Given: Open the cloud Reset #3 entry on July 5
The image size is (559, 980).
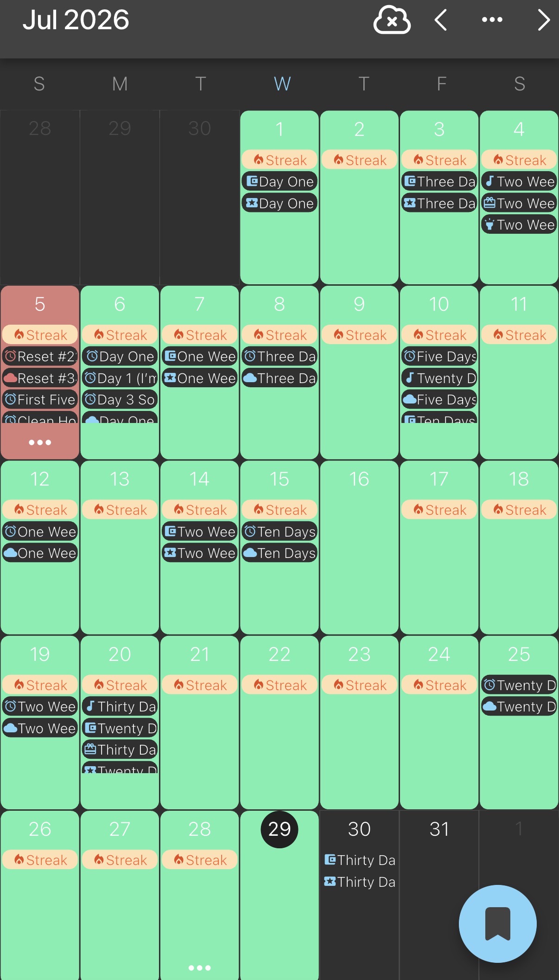Looking at the screenshot, I should pos(40,378).
